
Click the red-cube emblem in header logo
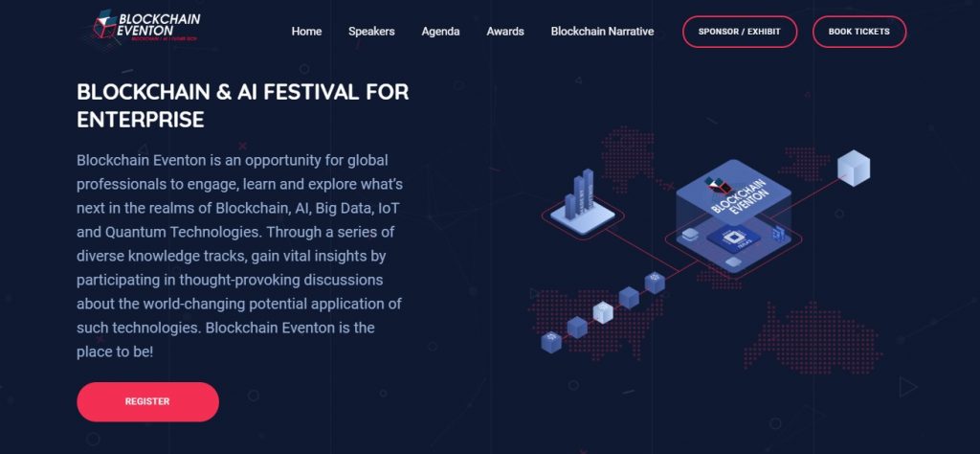105,24
